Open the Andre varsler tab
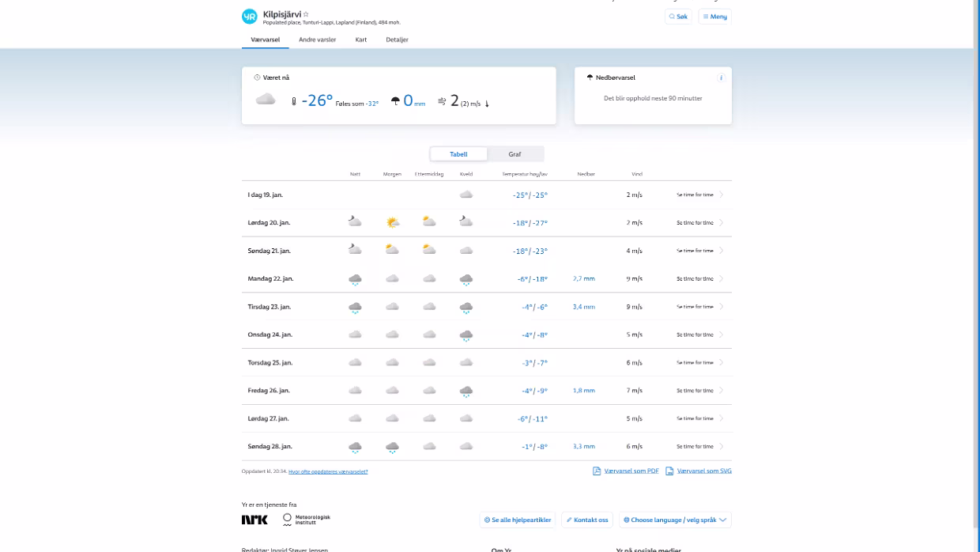Screen dimensions: 980x552 317,40
